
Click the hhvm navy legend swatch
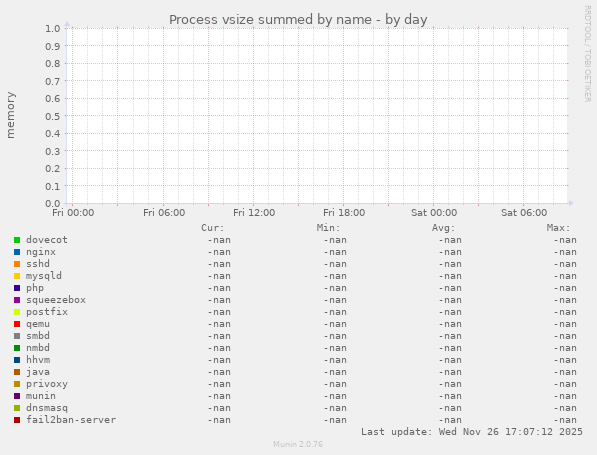17,360
